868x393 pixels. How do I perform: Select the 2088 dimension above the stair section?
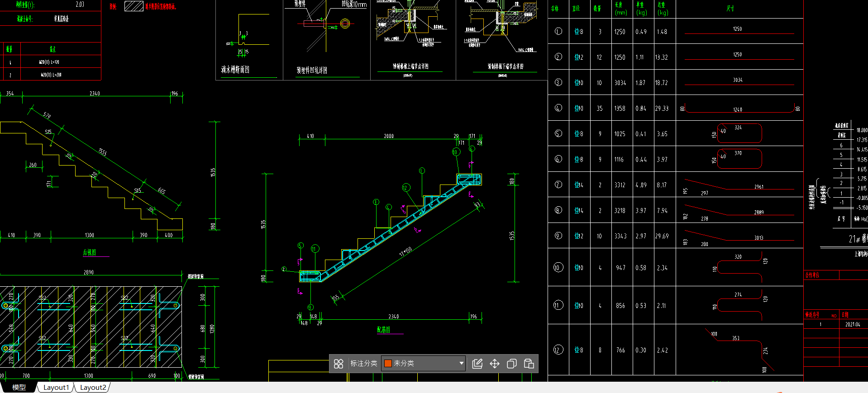389,136
